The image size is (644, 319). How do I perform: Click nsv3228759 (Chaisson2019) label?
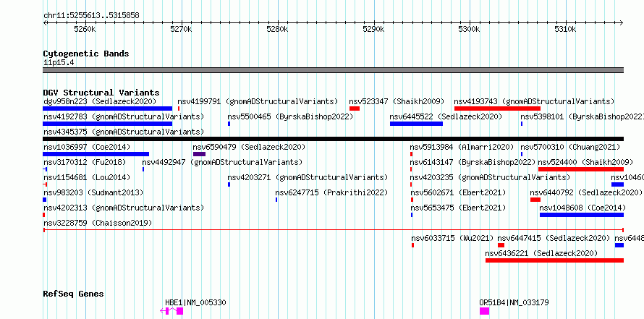[98, 223]
